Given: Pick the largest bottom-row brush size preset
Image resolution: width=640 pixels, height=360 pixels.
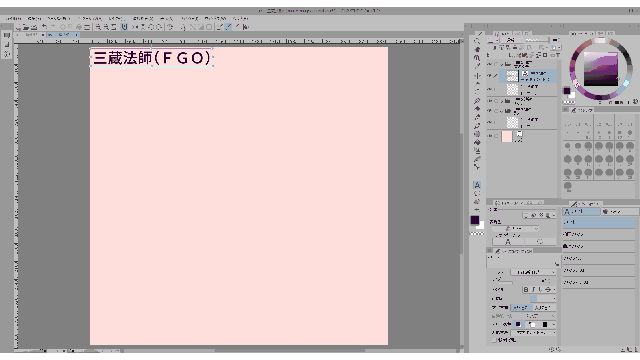Looking at the screenshot, I should [567, 186].
